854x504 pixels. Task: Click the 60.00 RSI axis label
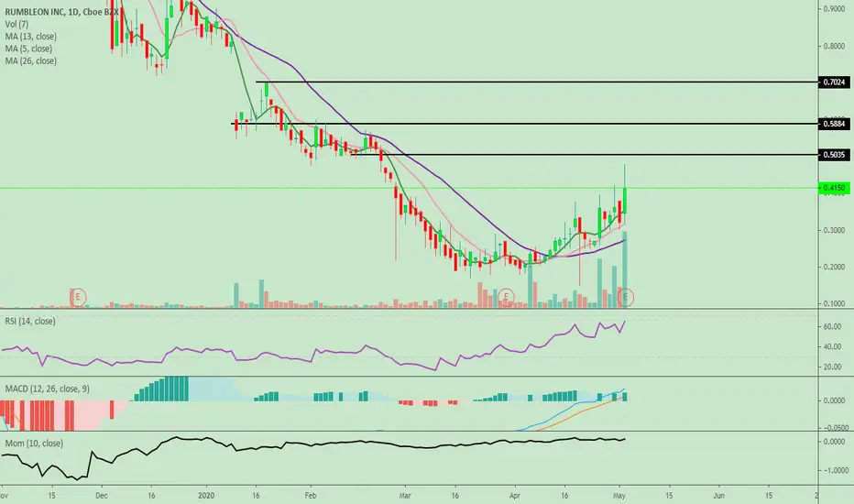[833, 326]
